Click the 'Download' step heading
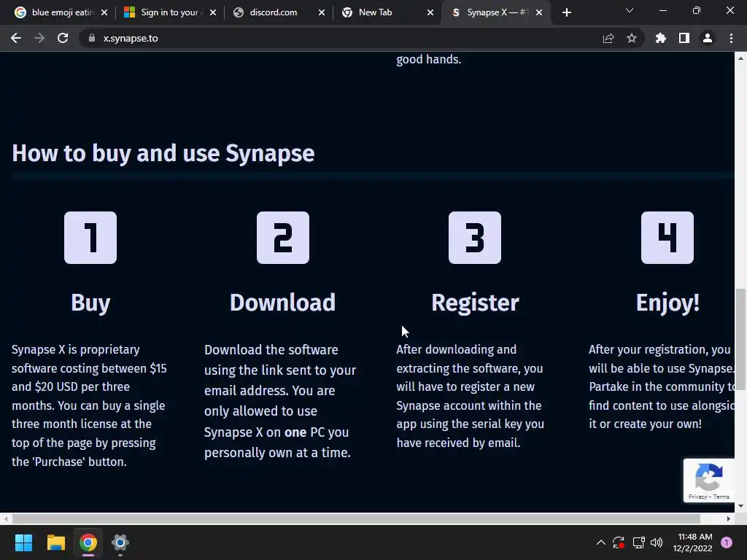Screen dimensions: 747x560 (283, 303)
